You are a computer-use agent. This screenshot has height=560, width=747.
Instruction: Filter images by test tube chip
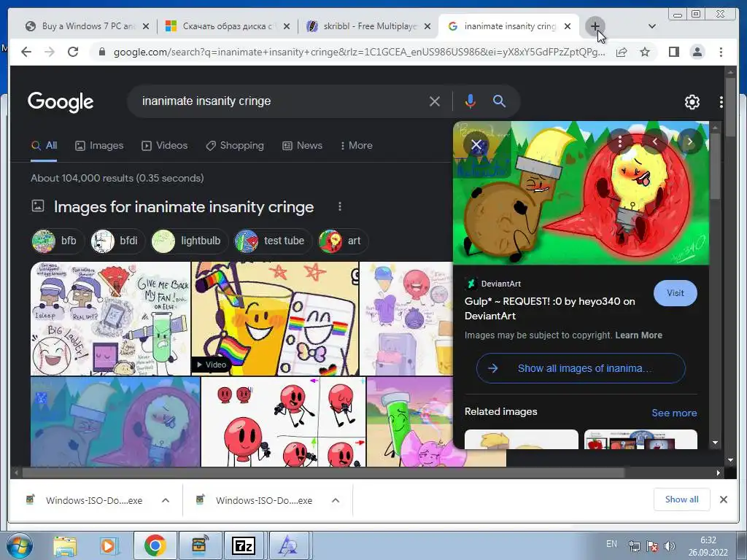pos(273,241)
